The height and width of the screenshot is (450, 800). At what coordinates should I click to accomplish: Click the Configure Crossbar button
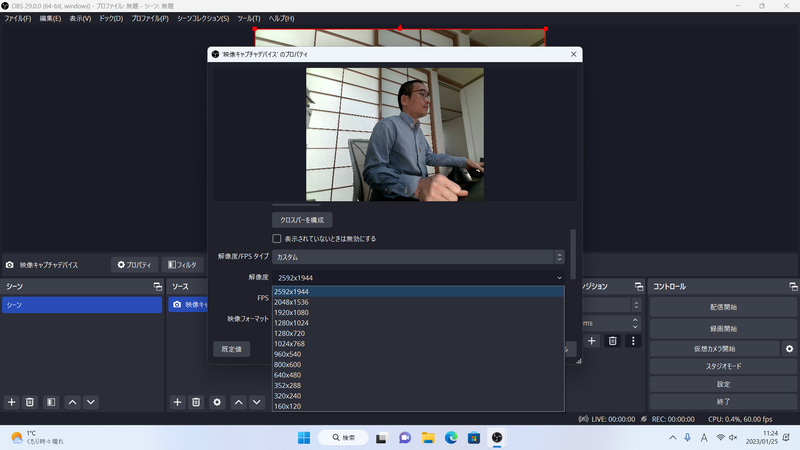(302, 220)
